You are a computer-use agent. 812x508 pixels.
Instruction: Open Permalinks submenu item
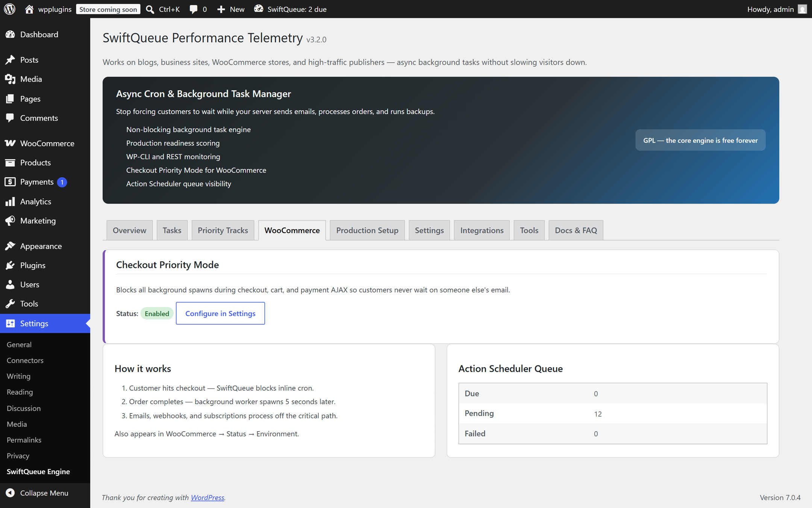pos(24,440)
